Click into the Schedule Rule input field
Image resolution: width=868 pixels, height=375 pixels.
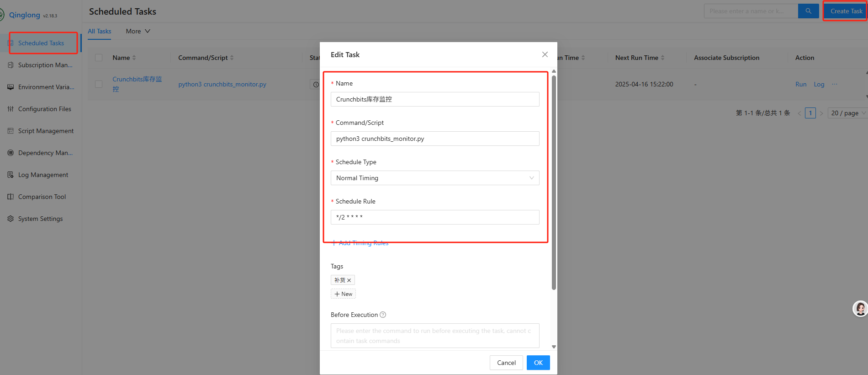click(x=434, y=217)
